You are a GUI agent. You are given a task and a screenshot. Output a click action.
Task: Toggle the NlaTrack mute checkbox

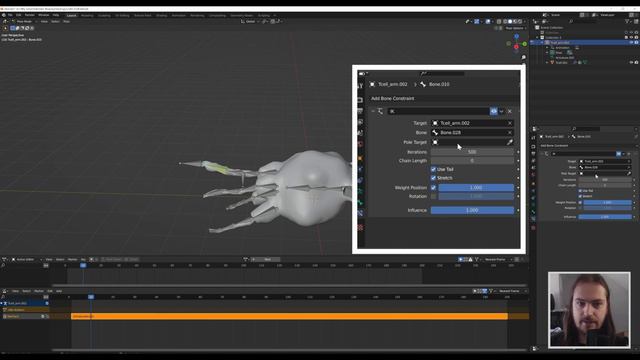[x=42, y=316]
